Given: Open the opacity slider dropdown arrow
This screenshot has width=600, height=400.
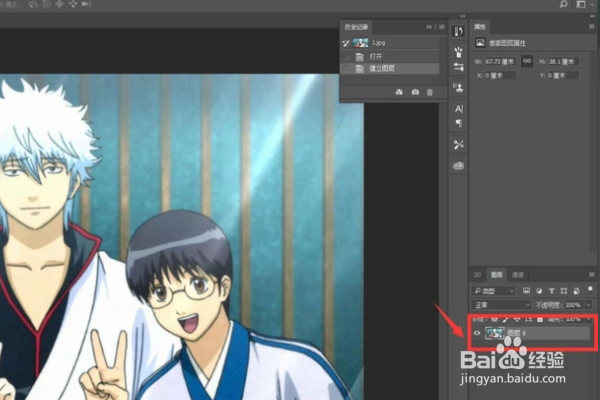Looking at the screenshot, I should pos(589,305).
